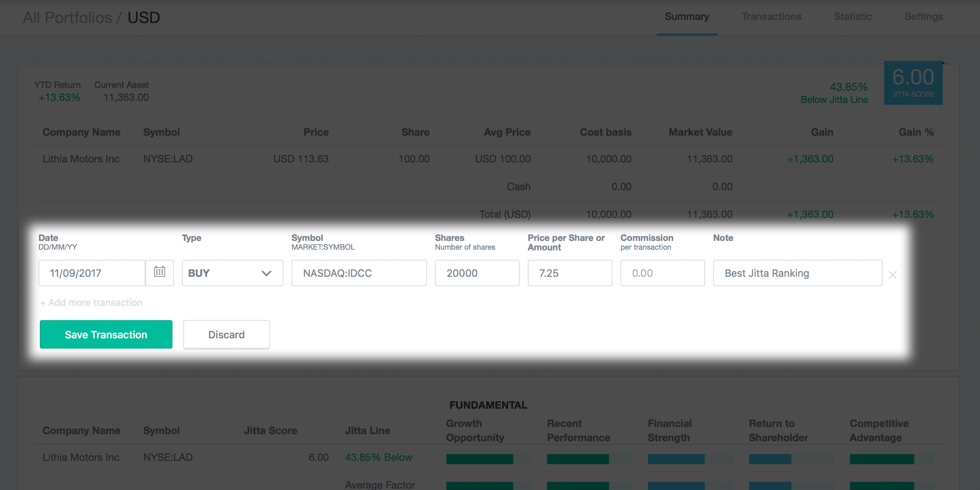
Task: Click YTD Return value +13.63%
Action: coord(59,97)
